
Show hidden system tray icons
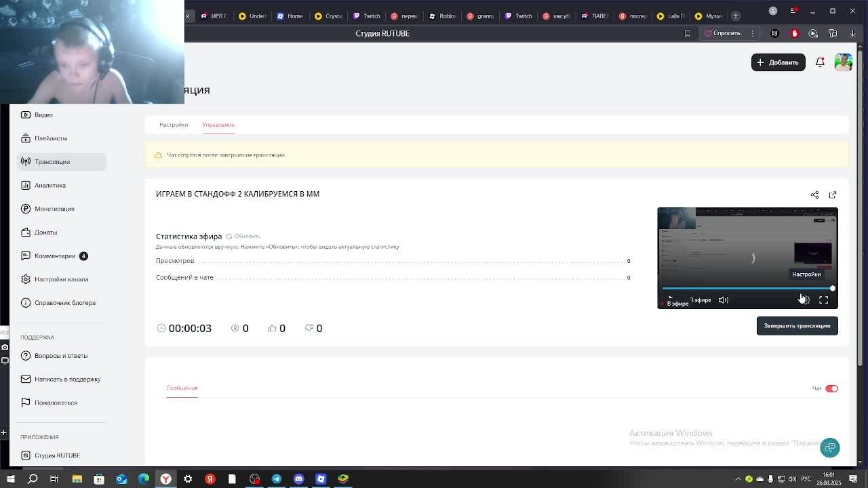coord(738,479)
